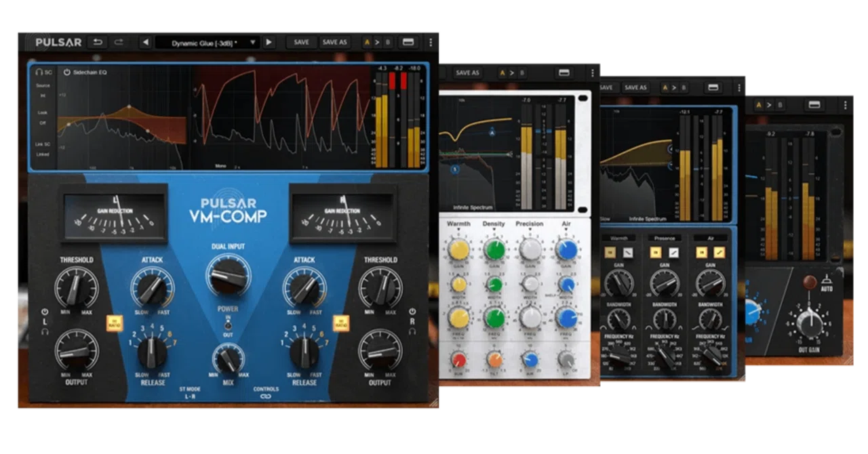Image resolution: width=868 pixels, height=454 pixels.
Task: Redo change in VM-Comp header
Action: [x=119, y=42]
